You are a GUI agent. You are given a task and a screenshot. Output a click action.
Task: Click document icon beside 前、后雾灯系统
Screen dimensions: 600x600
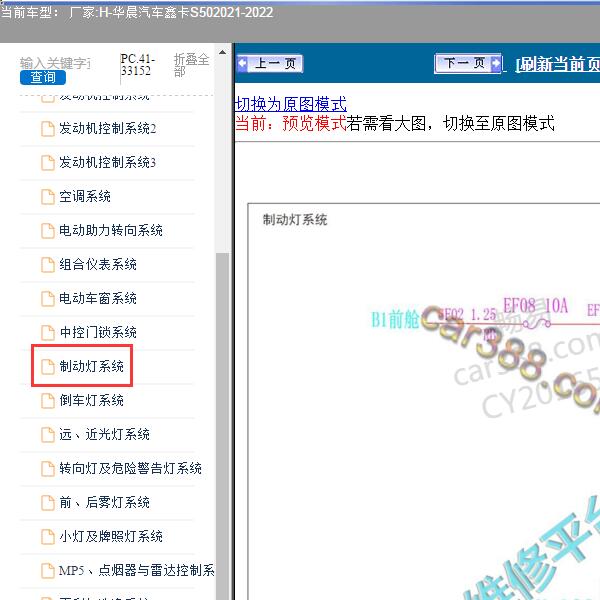coord(48,502)
